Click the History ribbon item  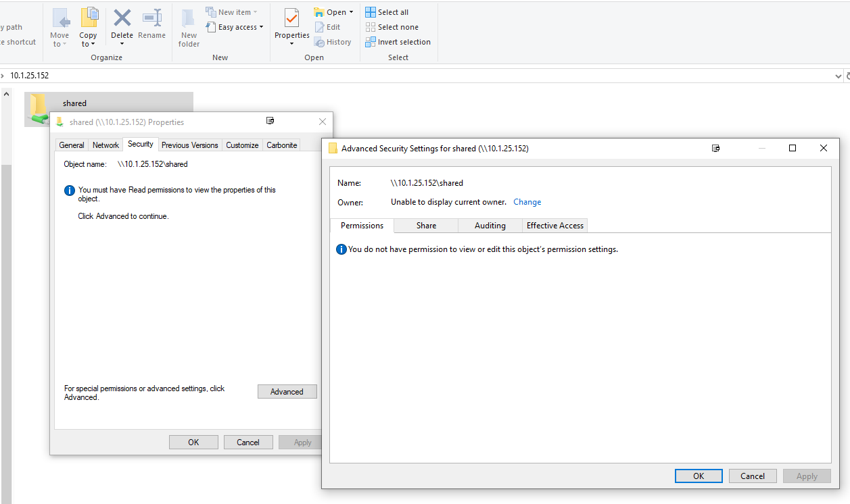click(x=333, y=42)
